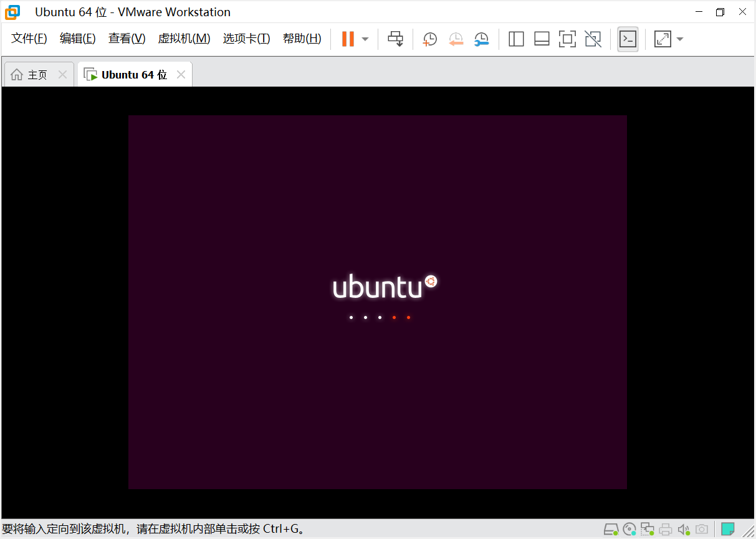Viewport: 756px width, 539px height.
Task: Restore down the VMware window
Action: (720, 12)
